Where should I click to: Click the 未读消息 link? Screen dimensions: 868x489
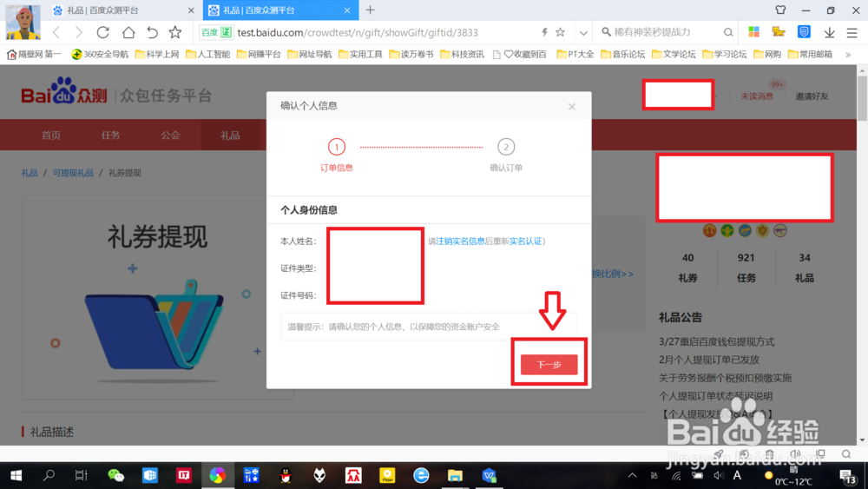point(757,96)
